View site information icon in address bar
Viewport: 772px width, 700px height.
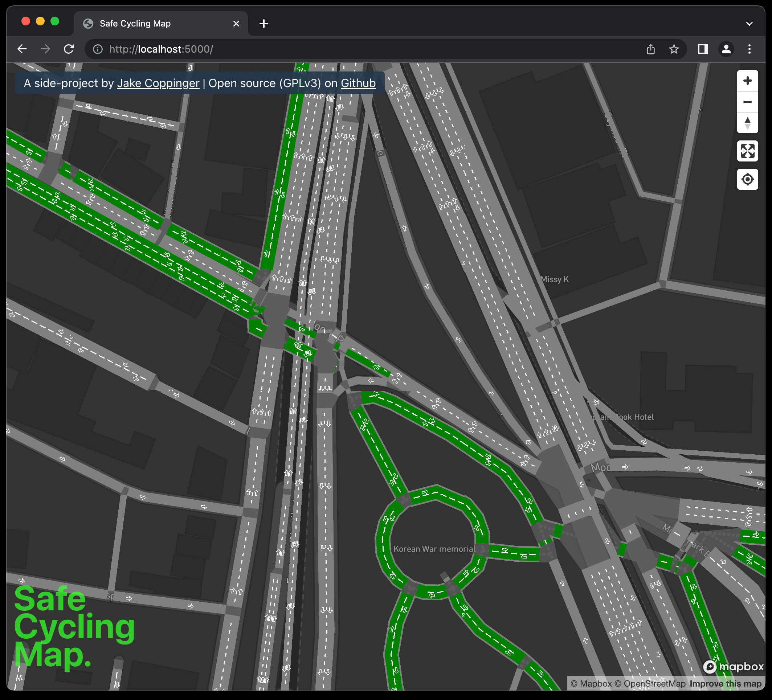98,49
